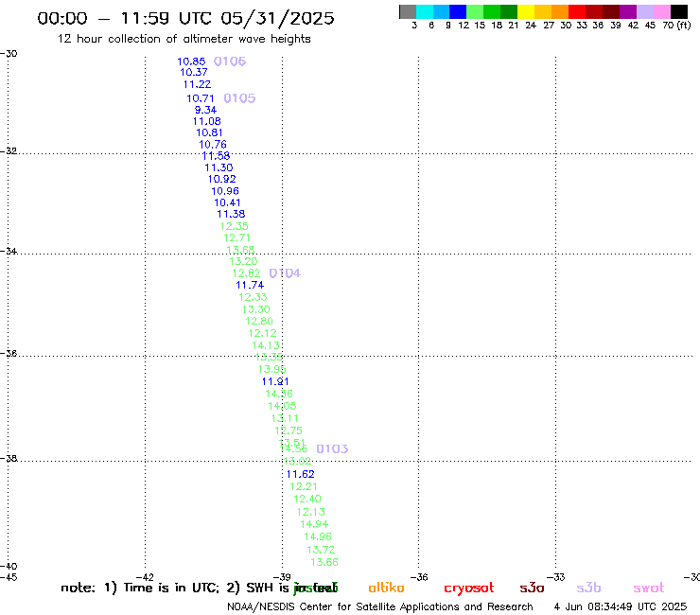Click the 14.05 wave height value
The width and height of the screenshot is (700, 615).
[x=282, y=406]
